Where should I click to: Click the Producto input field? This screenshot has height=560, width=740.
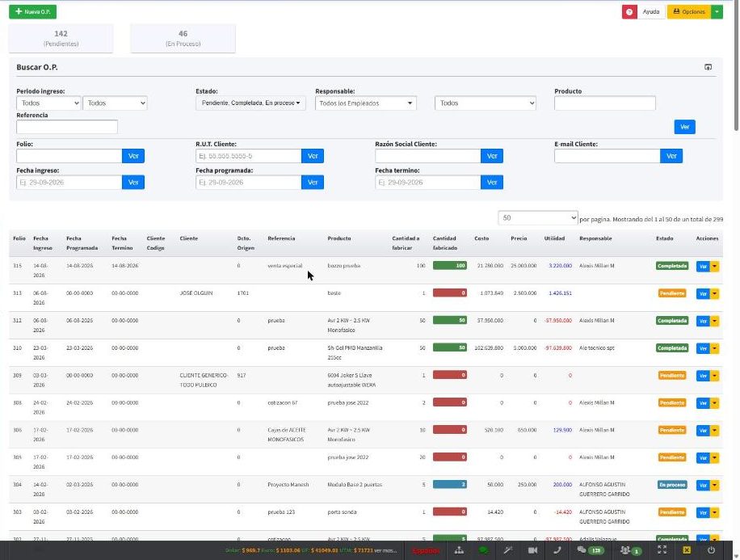click(x=605, y=103)
